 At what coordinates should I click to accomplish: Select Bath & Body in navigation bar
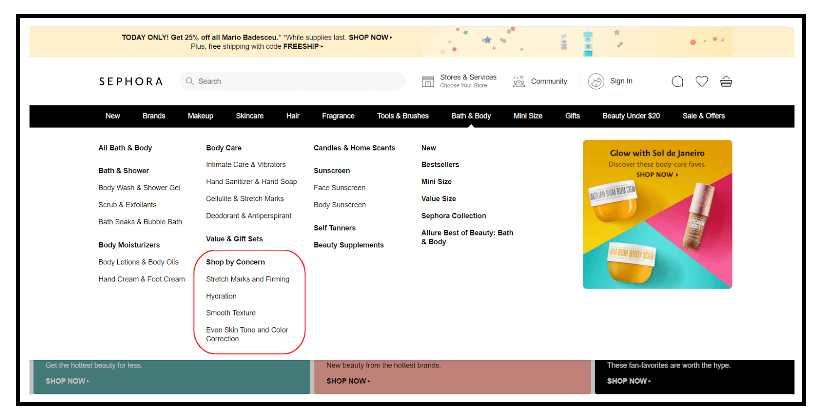pyautogui.click(x=471, y=116)
